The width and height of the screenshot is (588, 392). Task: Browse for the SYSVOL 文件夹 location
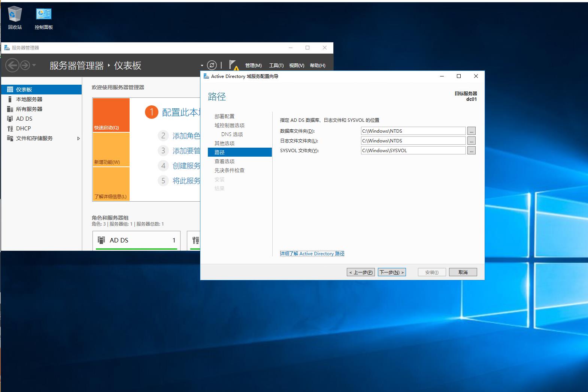pos(472,151)
